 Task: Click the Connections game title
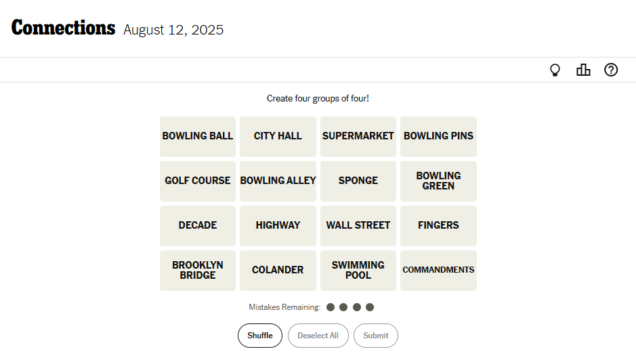64,28
